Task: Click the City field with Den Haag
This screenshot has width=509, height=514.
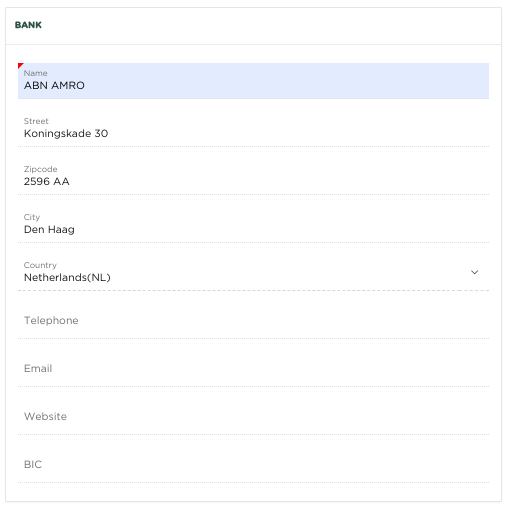Action: [253, 225]
